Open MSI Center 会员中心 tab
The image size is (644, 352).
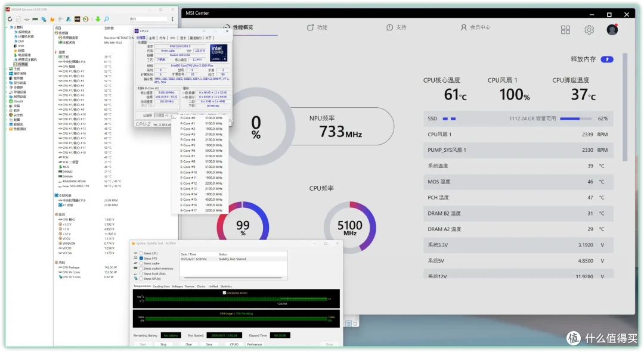click(x=475, y=27)
